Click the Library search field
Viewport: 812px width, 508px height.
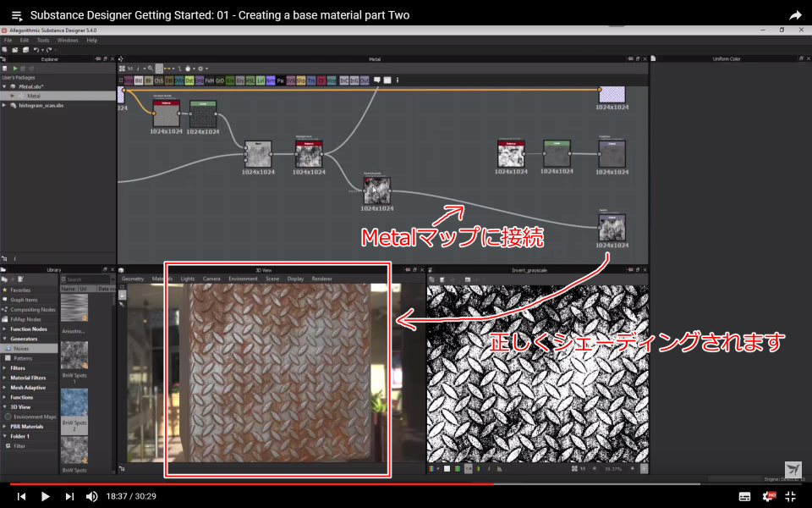point(88,279)
